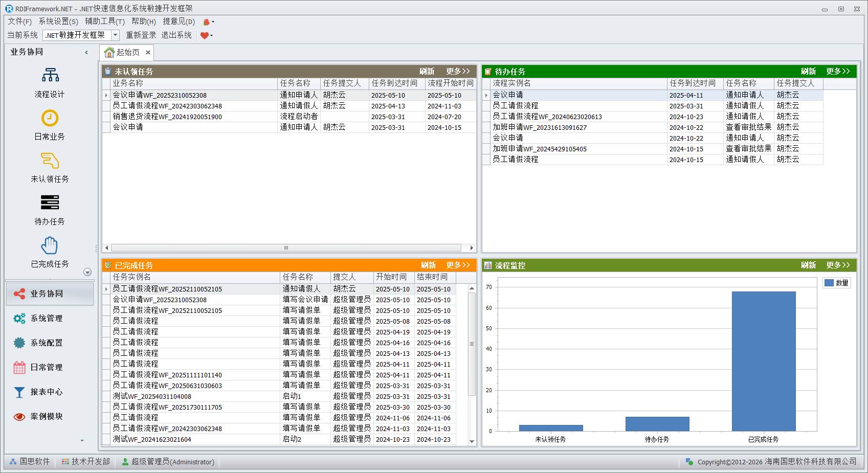The height and width of the screenshot is (473, 868).
Task: Expand the 当前系统 combo box dropdown
Action: click(x=115, y=35)
